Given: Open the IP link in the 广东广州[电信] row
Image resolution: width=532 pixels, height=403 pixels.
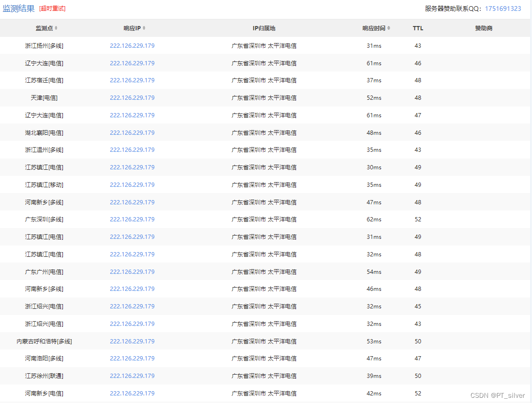Looking at the screenshot, I should tap(132, 272).
